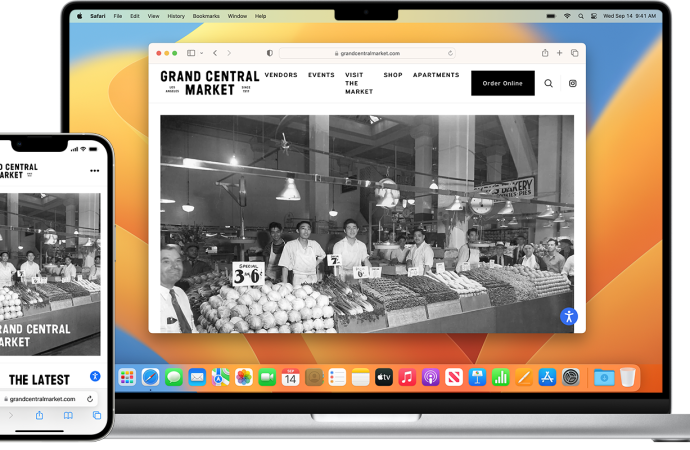Screen dimensions: 690x450
Task: Click the Grand Central Market logo on Mac
Action: click(x=209, y=83)
